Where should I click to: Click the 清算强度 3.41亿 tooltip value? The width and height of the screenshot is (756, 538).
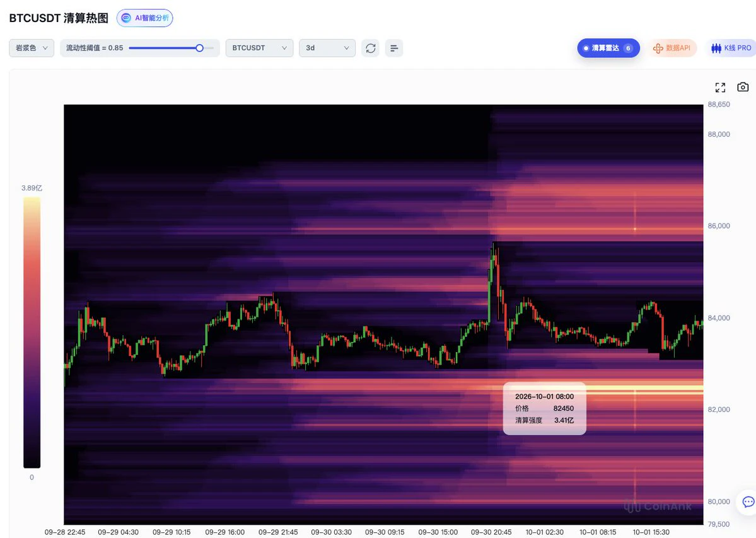pyautogui.click(x=564, y=420)
